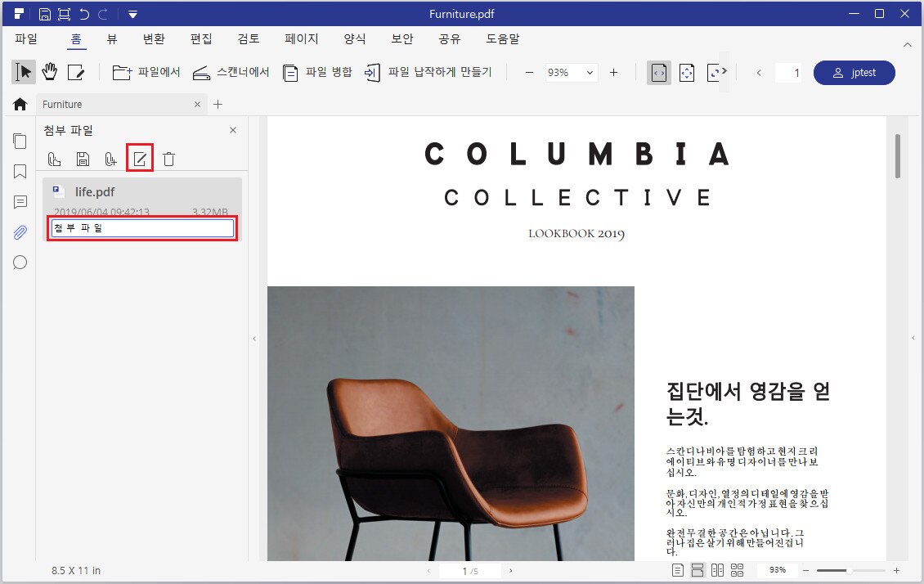Close the Furniture document tab

[197, 105]
